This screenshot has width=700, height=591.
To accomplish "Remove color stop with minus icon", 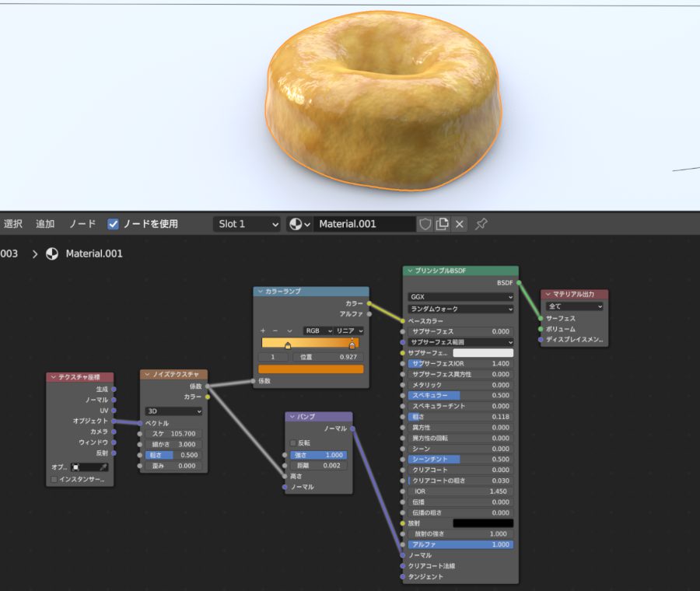I will click(275, 330).
